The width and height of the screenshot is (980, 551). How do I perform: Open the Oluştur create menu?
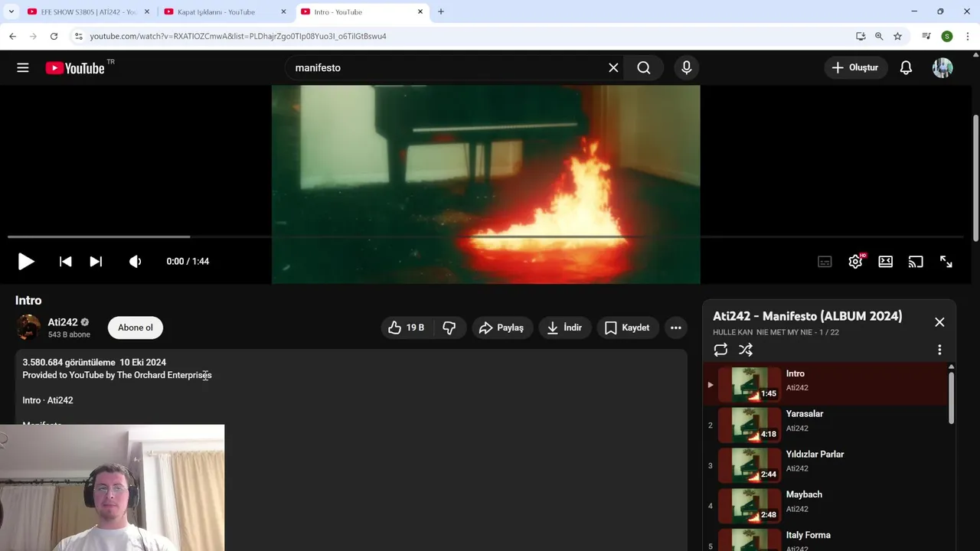click(x=855, y=67)
